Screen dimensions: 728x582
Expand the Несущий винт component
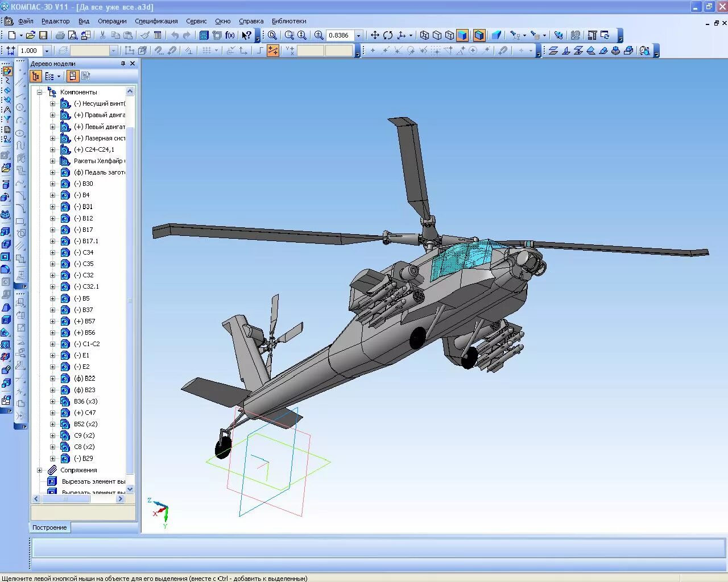click(x=53, y=103)
